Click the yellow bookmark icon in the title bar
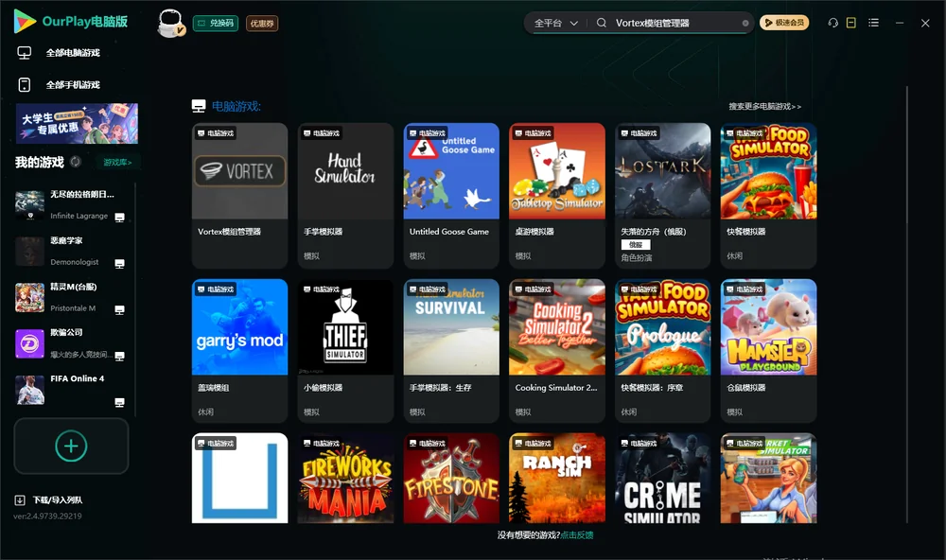The height and width of the screenshot is (560, 946). tap(851, 23)
